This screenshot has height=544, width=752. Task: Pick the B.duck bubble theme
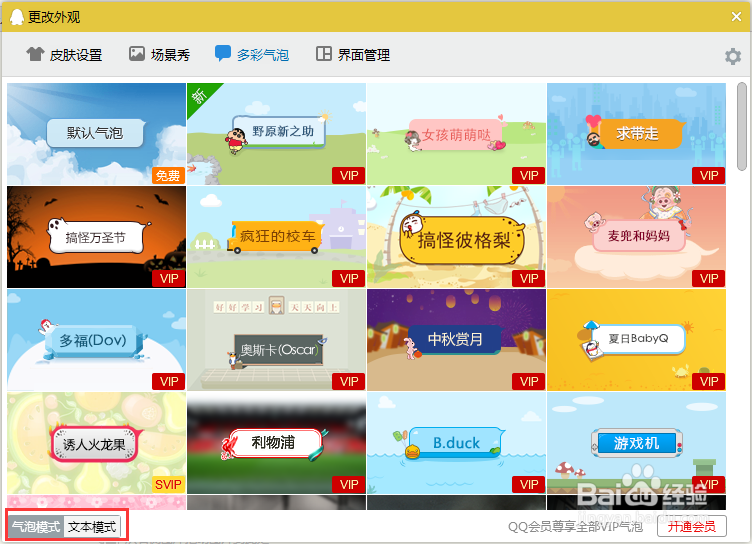pos(457,443)
